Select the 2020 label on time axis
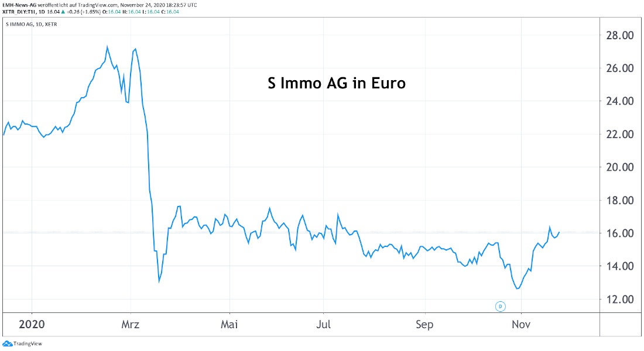Screen dimensions: 644x351 coord(32,324)
